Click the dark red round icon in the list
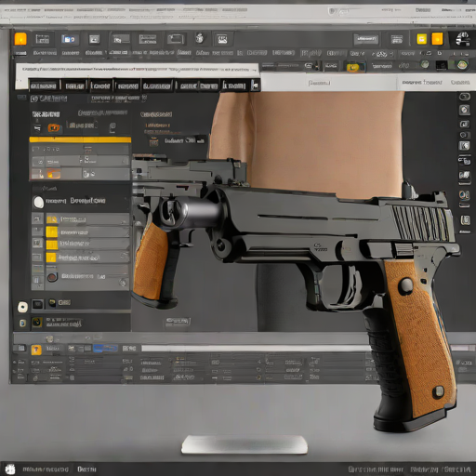 [x=52, y=277]
